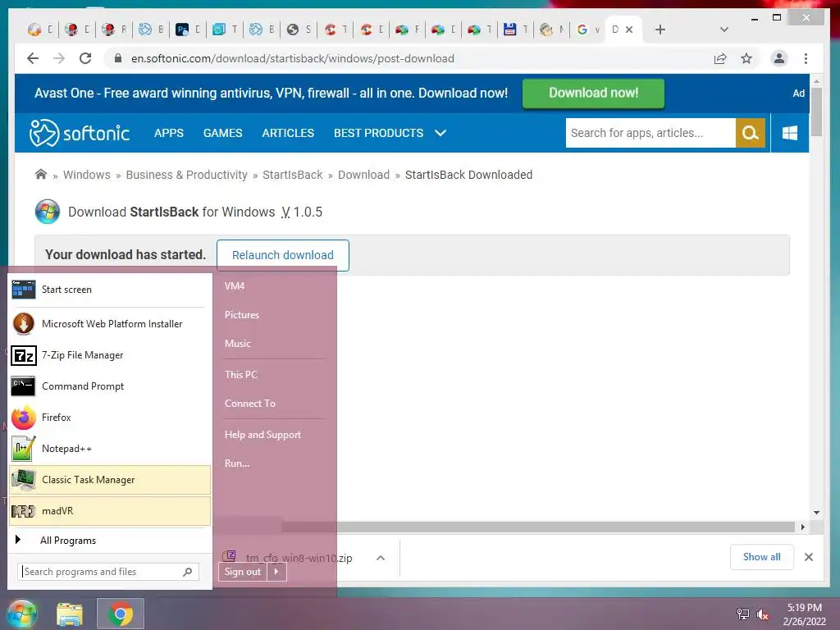The height and width of the screenshot is (630, 840).
Task: Click the Softonic logo
Action: point(80,133)
